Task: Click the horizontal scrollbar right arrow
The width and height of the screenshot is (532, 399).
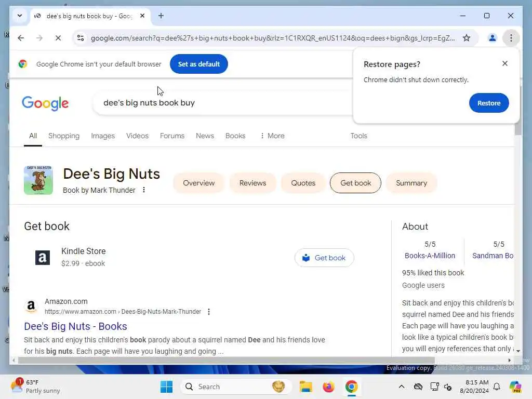Action: [x=509, y=360]
